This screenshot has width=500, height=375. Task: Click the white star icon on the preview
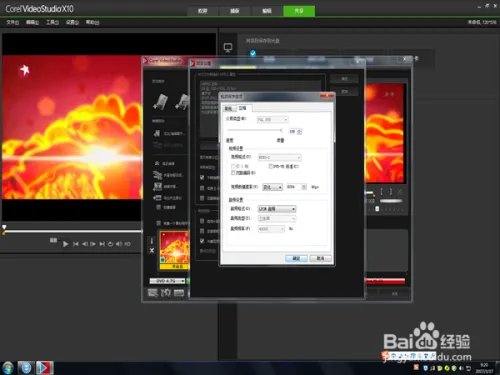click(x=24, y=70)
